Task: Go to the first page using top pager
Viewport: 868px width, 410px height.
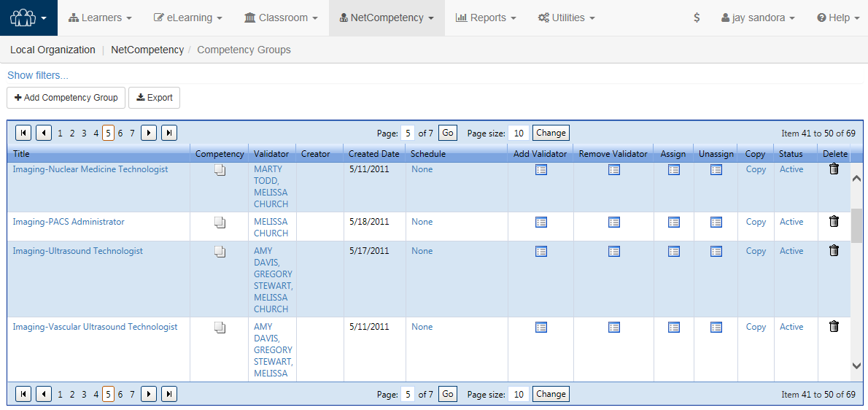Action: tap(23, 133)
